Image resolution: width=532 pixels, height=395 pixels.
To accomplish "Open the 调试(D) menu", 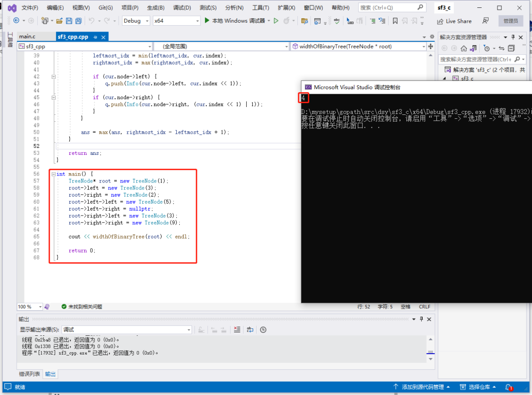I will 182,7.
